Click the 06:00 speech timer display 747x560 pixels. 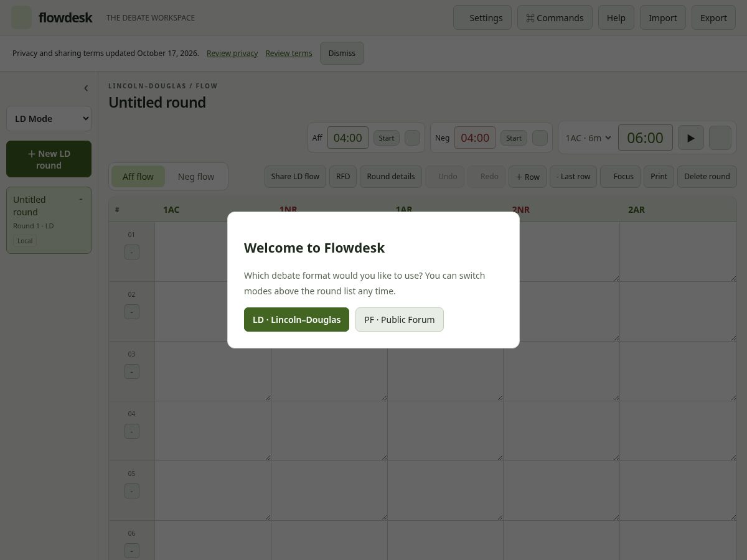645,138
